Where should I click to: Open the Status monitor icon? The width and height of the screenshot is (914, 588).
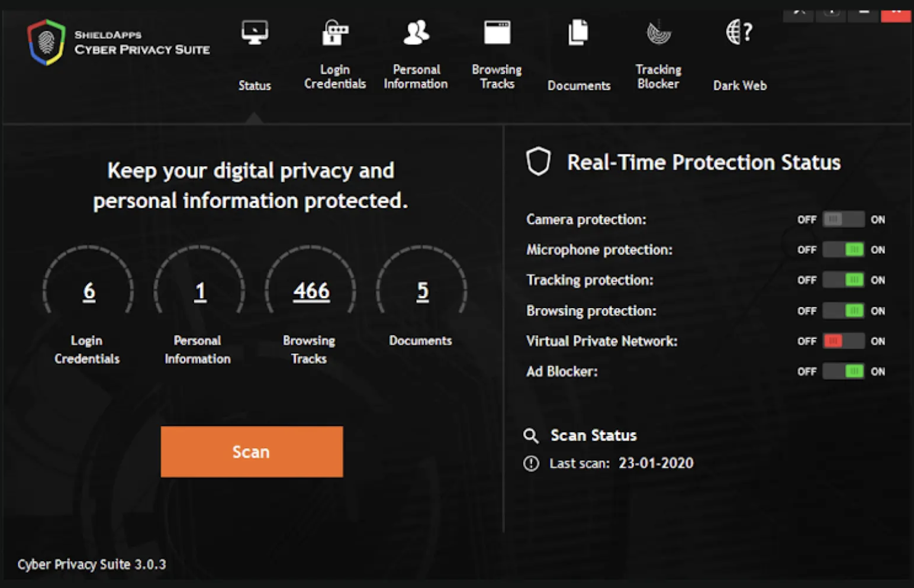point(254,33)
